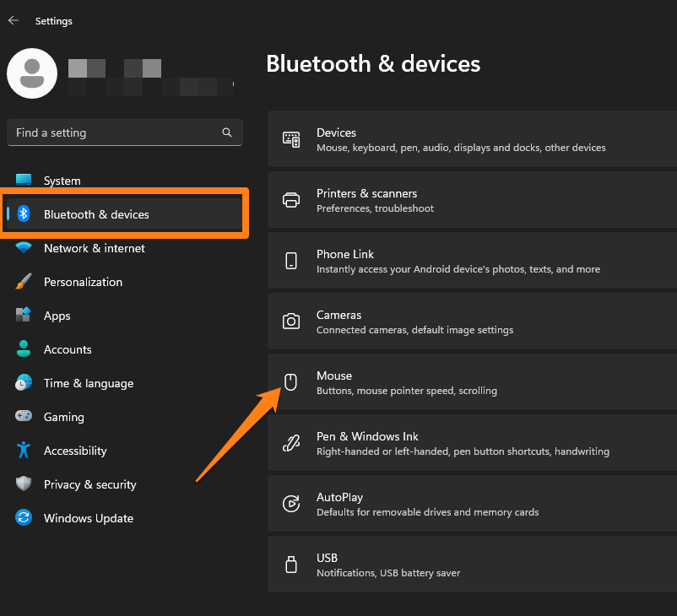Click the Devices keyboard icon
The width and height of the screenshot is (677, 616).
(291, 139)
